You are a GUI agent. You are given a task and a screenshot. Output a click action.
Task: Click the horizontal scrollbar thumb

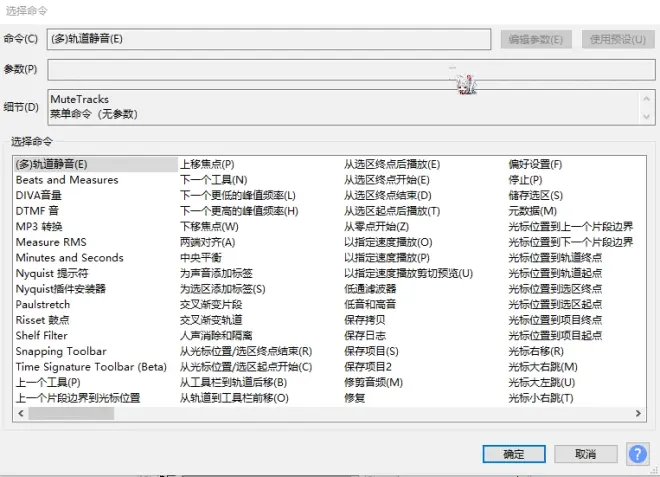pos(71,413)
